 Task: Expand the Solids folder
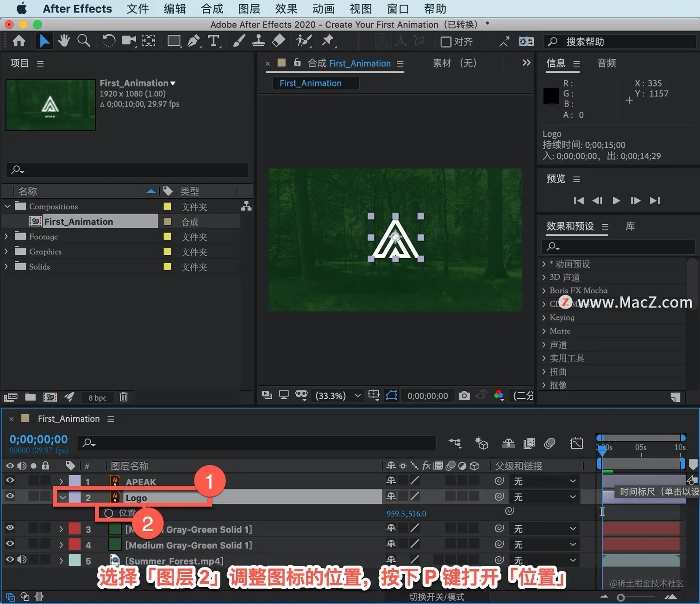click(x=6, y=266)
